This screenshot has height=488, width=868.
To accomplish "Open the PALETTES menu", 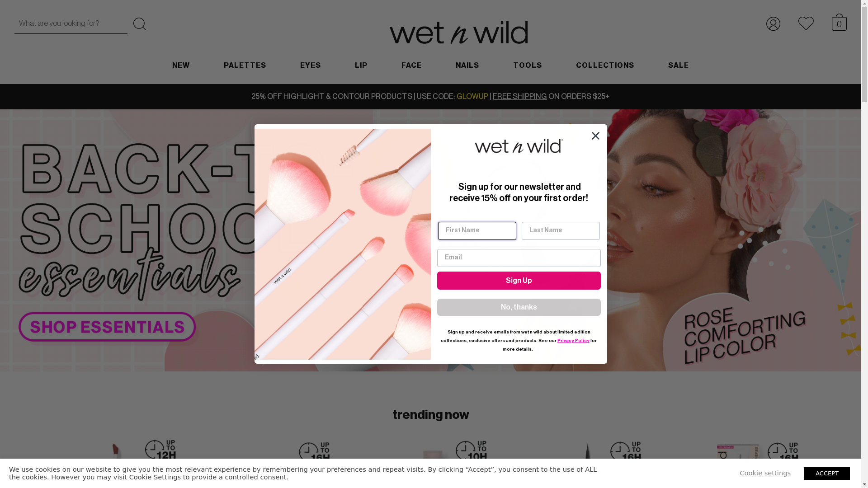I will (245, 66).
